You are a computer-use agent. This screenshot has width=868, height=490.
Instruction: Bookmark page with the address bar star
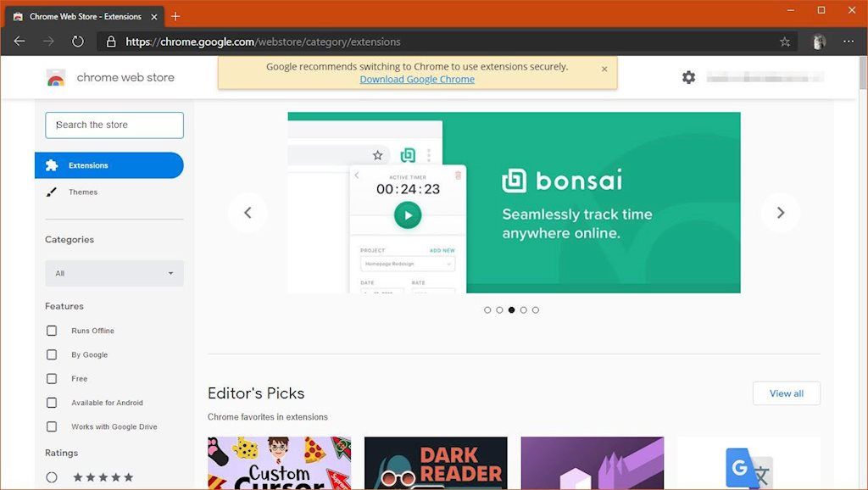pos(785,42)
